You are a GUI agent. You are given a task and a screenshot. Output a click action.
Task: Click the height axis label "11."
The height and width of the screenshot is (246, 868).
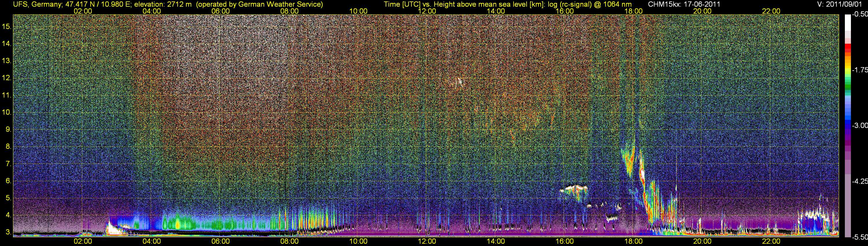click(7, 96)
